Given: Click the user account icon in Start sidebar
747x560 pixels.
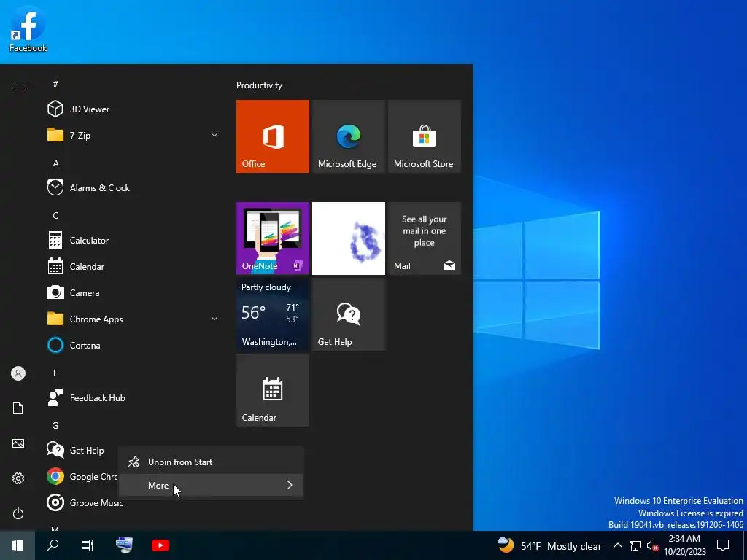Looking at the screenshot, I should click(18, 373).
